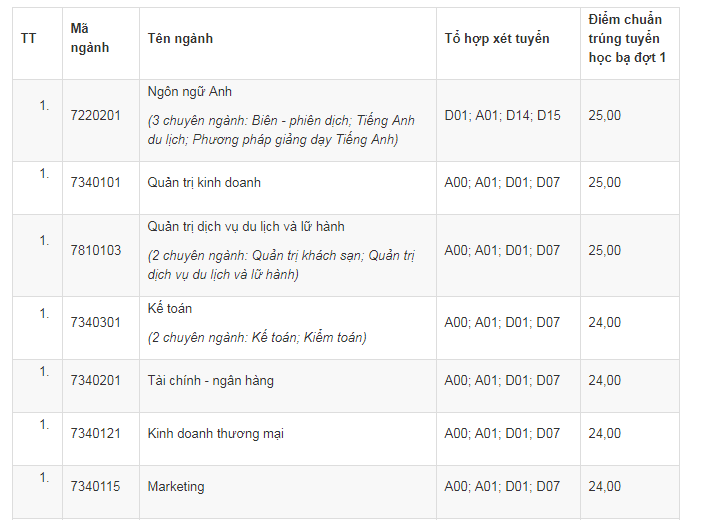Select the 'Ngôn ngữ Anh' major name
The width and height of the screenshot is (711, 520).
click(190, 92)
